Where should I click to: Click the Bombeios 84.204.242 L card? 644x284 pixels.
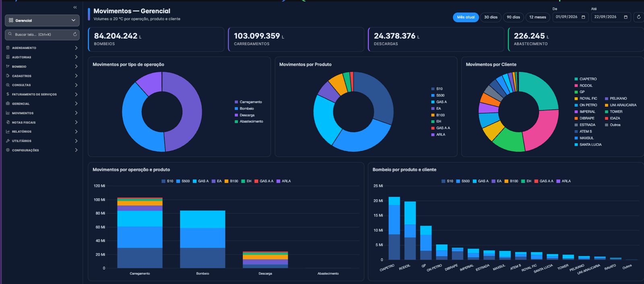click(156, 39)
